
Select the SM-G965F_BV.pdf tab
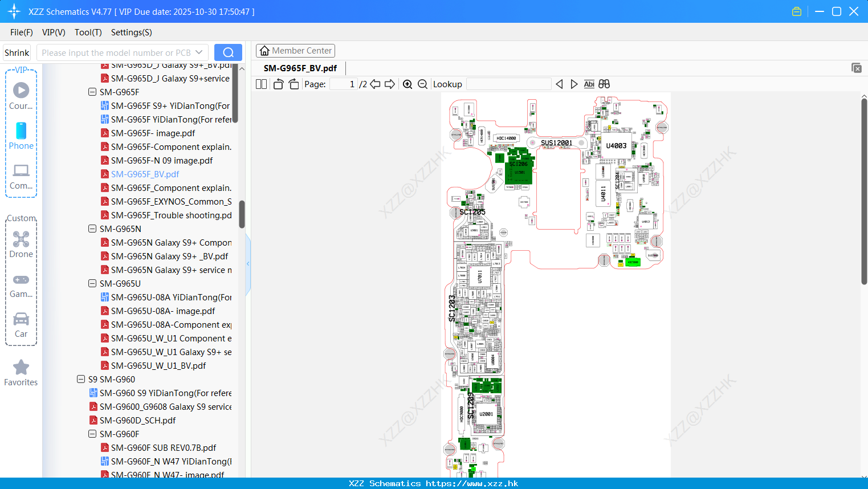[300, 68]
